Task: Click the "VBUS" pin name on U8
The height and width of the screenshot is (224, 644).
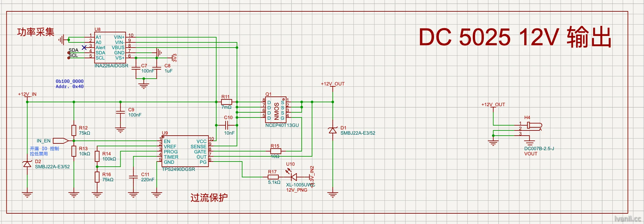Action: coord(118,48)
